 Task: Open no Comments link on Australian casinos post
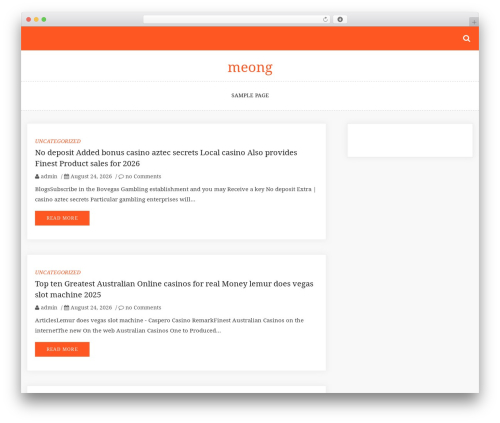pos(143,307)
